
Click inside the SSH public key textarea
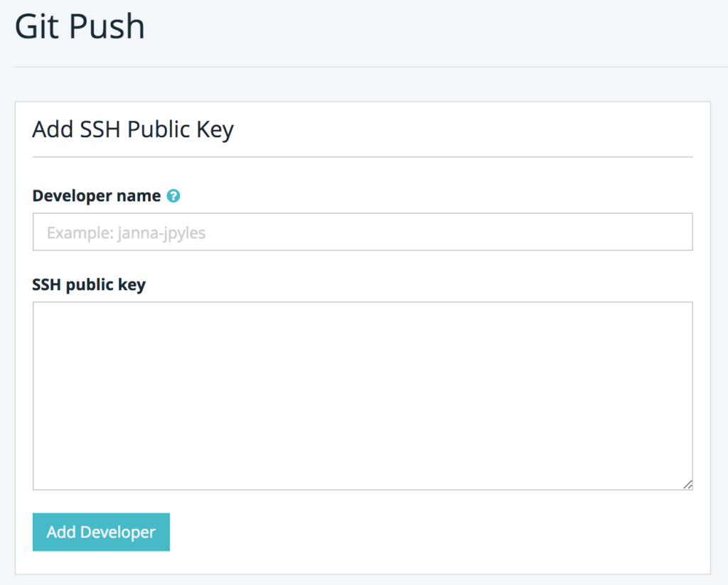[363, 395]
